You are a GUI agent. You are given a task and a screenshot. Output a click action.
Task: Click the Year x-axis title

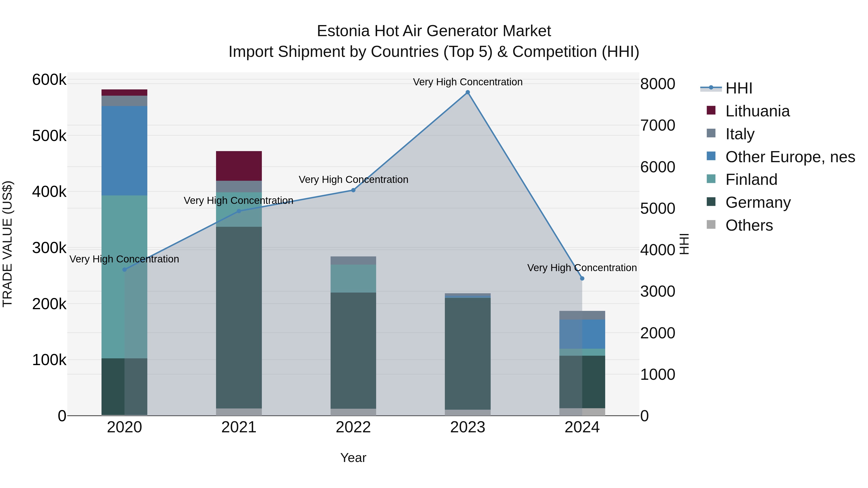point(353,458)
